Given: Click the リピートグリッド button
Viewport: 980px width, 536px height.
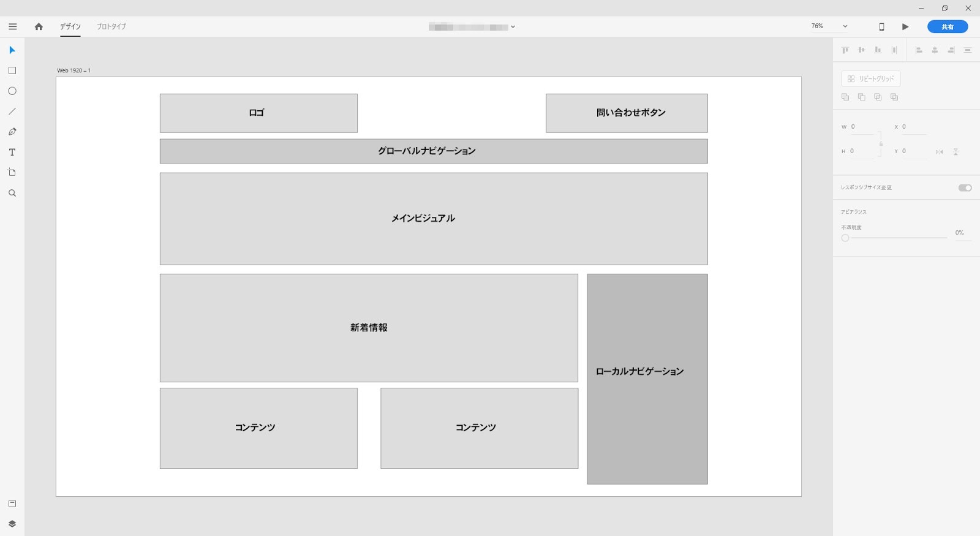Looking at the screenshot, I should click(870, 78).
